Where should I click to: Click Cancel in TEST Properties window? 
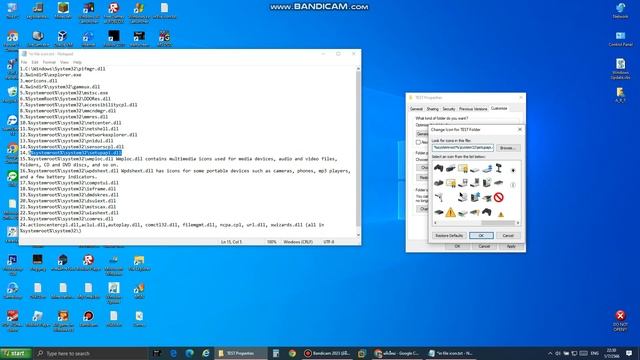click(x=484, y=247)
